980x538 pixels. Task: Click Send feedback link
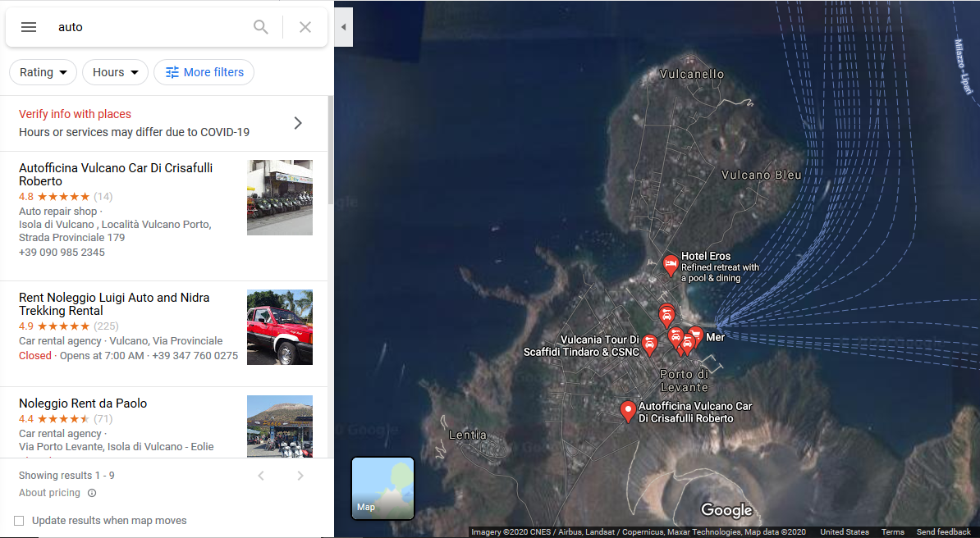943,531
